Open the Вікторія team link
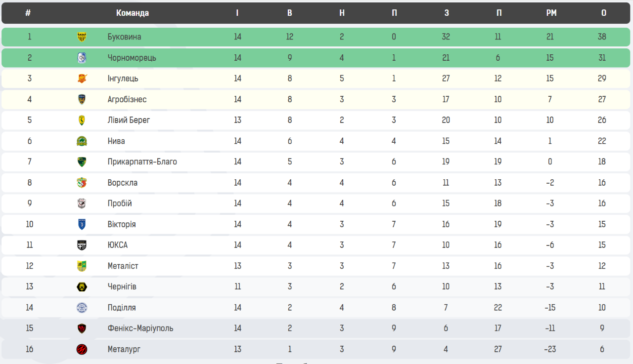 pos(122,224)
